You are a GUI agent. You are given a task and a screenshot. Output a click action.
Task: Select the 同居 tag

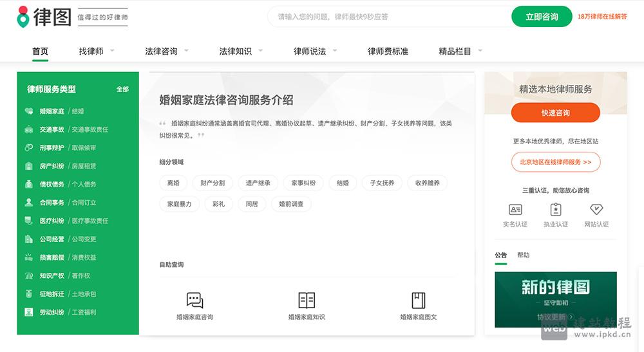coord(252,204)
